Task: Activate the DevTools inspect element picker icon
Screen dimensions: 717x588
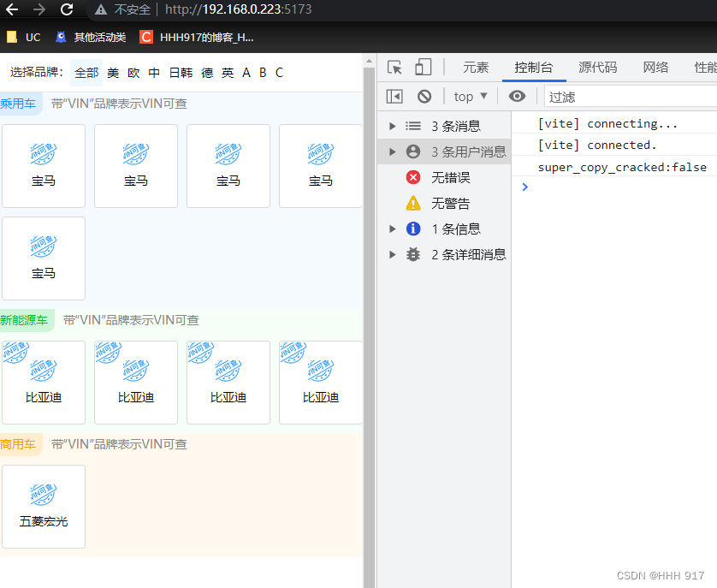Action: pyautogui.click(x=394, y=68)
